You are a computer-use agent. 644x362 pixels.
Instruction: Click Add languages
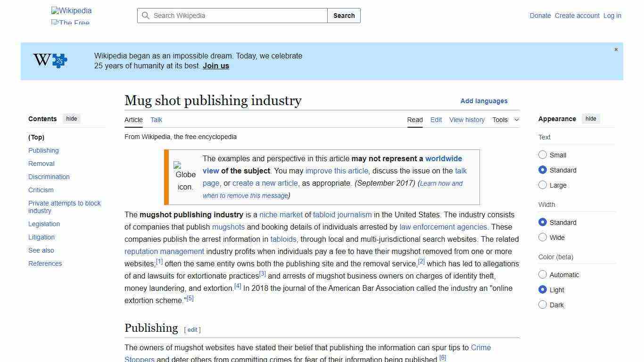[484, 101]
